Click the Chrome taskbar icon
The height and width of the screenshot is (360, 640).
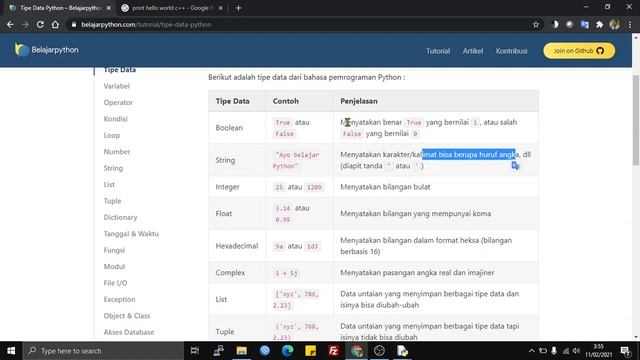(356, 351)
